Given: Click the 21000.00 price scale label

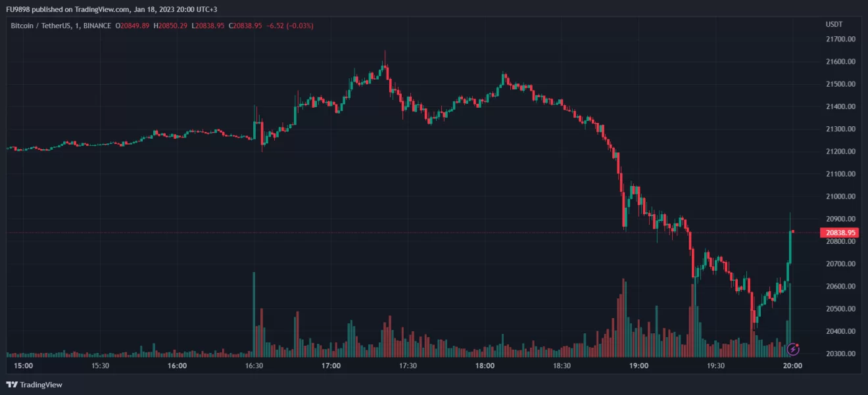Looking at the screenshot, I should click(841, 197).
